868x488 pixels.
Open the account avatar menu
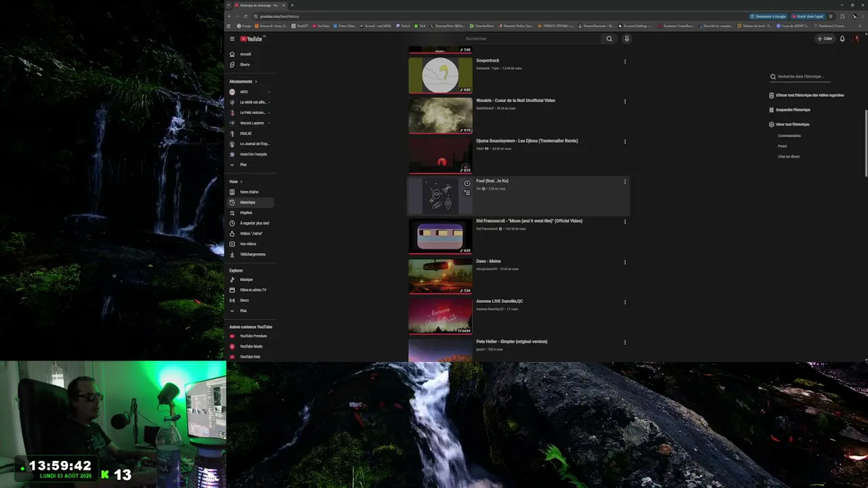(856, 39)
